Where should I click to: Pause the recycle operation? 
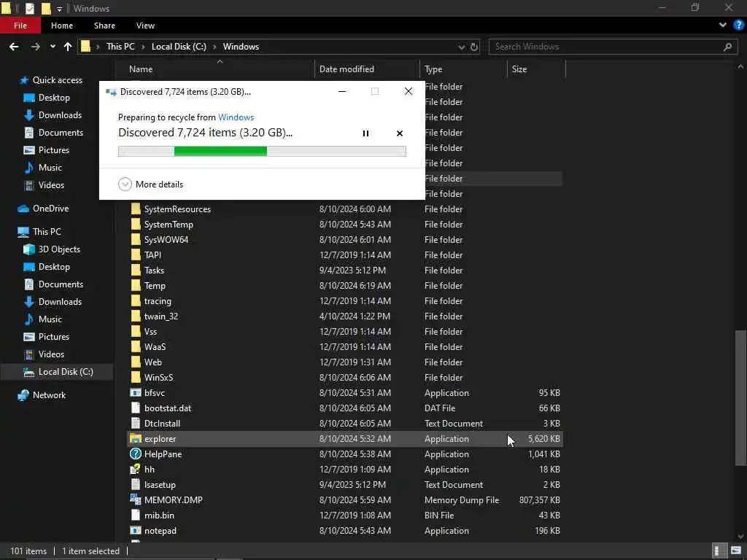tap(365, 133)
